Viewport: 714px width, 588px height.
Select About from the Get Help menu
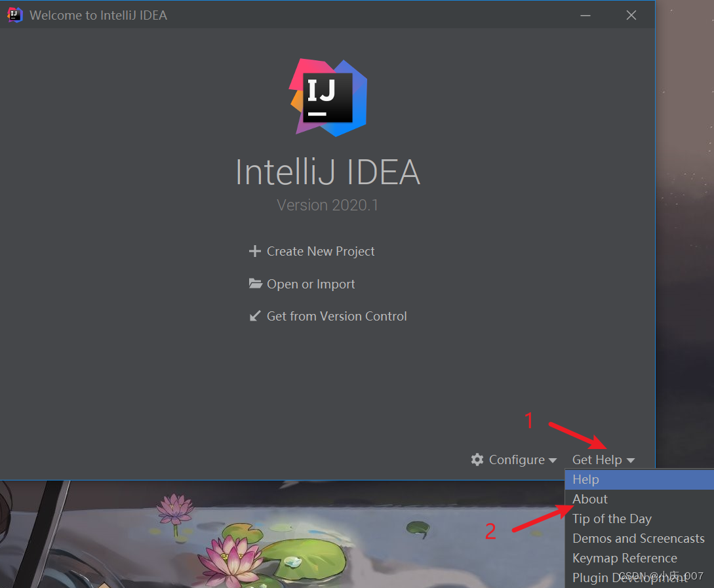point(589,499)
